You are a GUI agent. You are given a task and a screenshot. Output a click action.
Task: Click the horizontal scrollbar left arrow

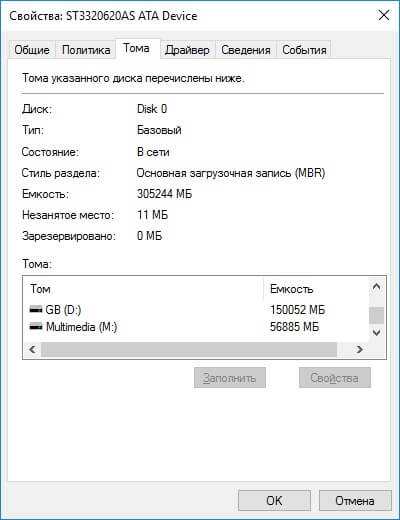(x=32, y=349)
